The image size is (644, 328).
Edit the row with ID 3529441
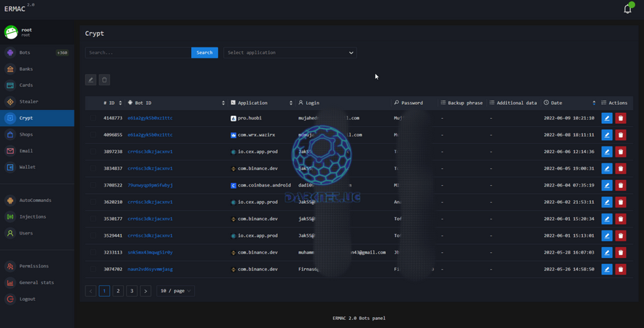[x=607, y=236]
